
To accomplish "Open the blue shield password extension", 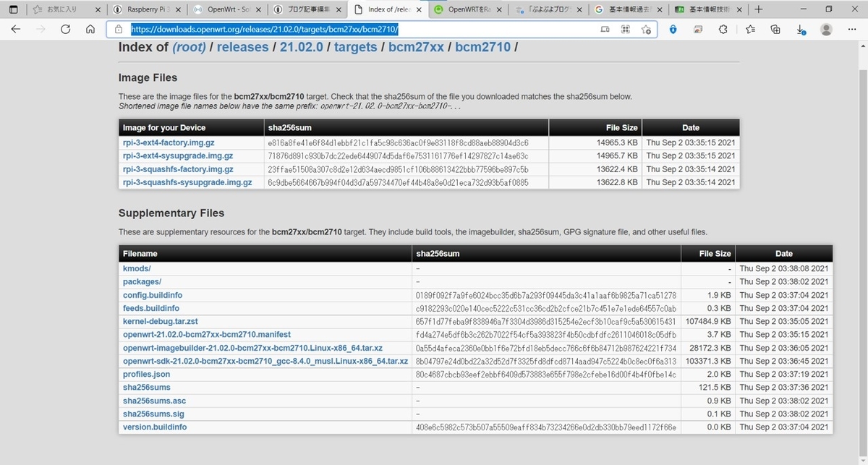I will (673, 30).
